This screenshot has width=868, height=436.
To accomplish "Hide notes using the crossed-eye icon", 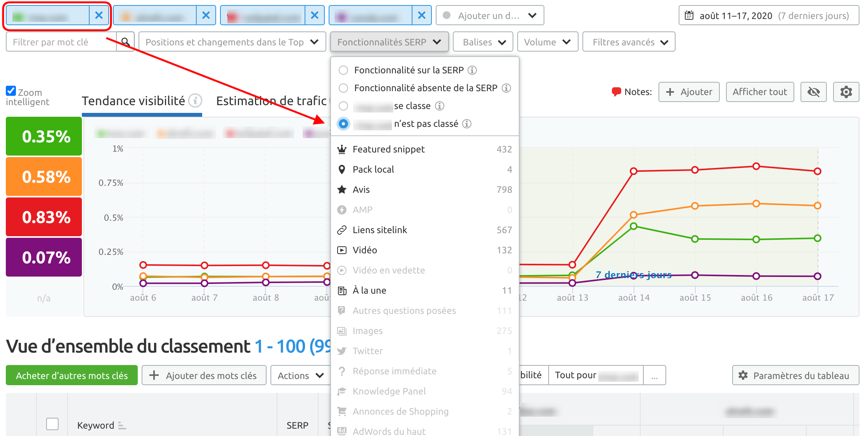I will click(x=813, y=92).
